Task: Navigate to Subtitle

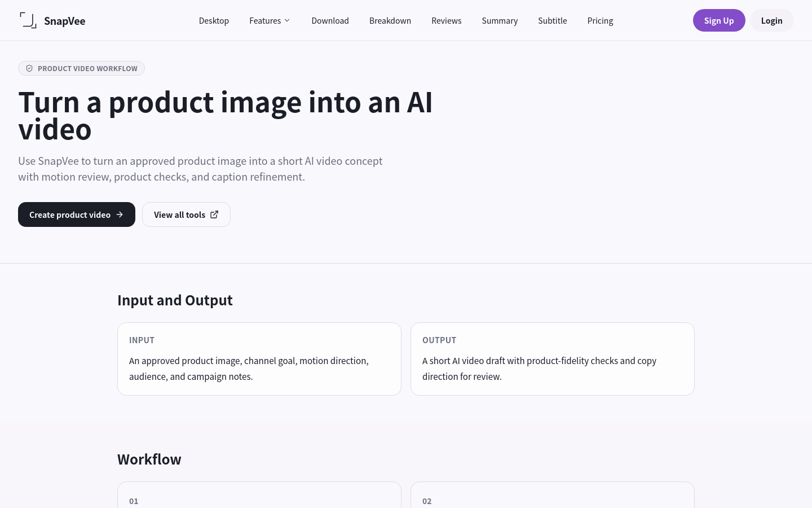Action: 552,20
